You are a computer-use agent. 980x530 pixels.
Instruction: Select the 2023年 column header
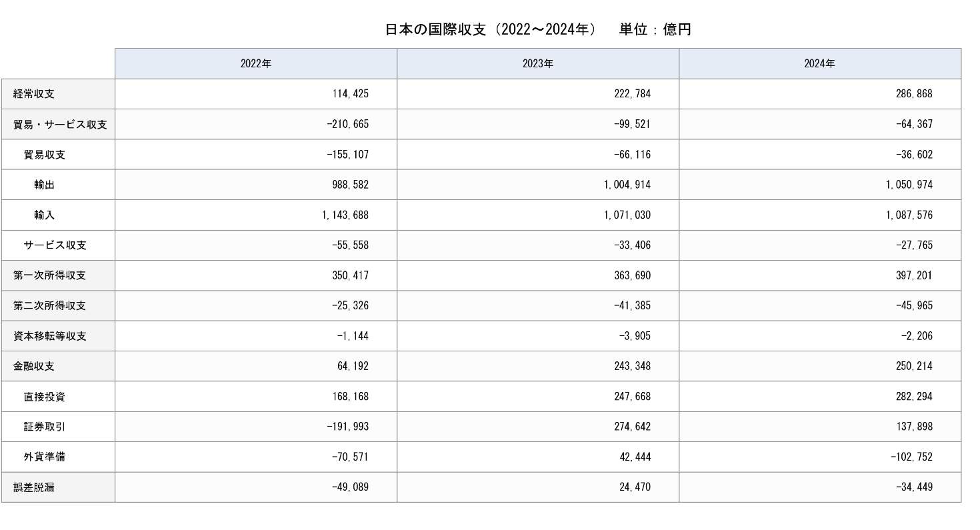tap(537, 64)
